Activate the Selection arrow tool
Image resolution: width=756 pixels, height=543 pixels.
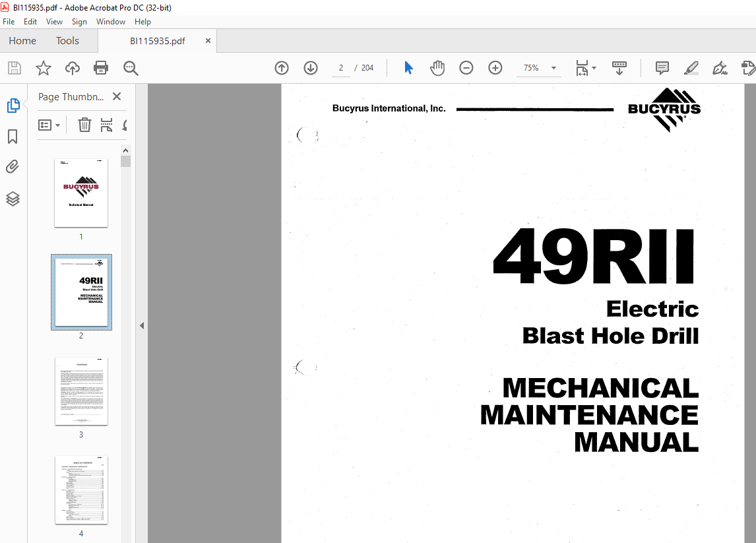(408, 68)
